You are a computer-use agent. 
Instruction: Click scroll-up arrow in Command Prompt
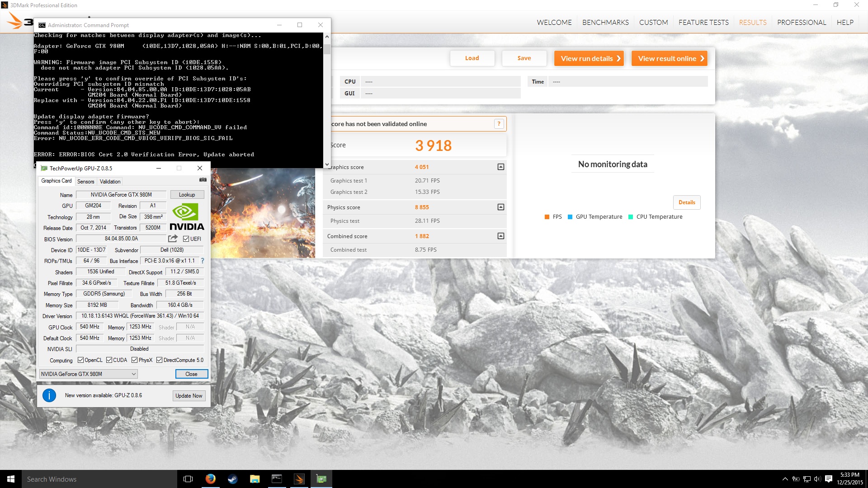tap(327, 37)
